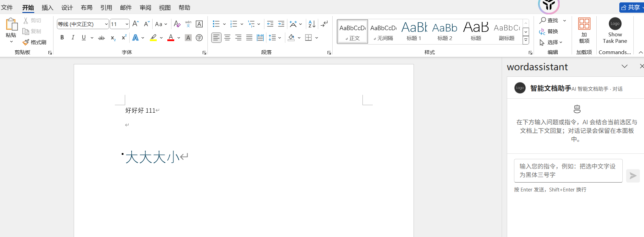Click the 加载项 add-ins button
644x237 pixels.
tap(584, 31)
